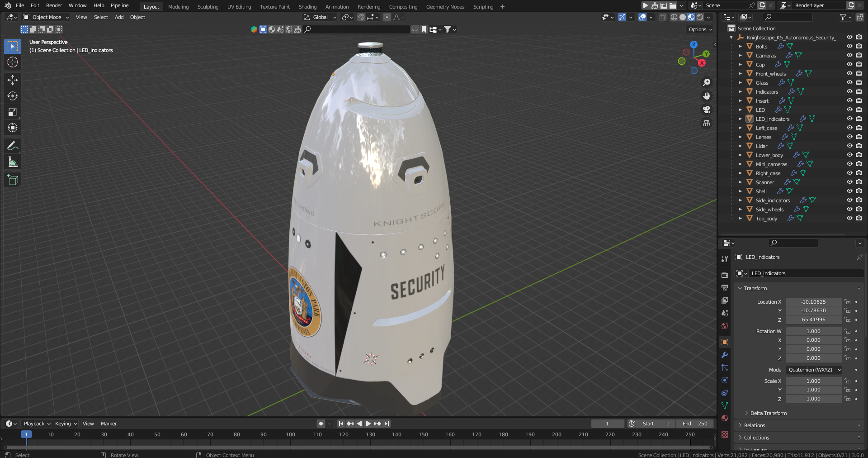This screenshot has height=458, width=868.
Task: Open the timeline Marker menu
Action: click(108, 424)
